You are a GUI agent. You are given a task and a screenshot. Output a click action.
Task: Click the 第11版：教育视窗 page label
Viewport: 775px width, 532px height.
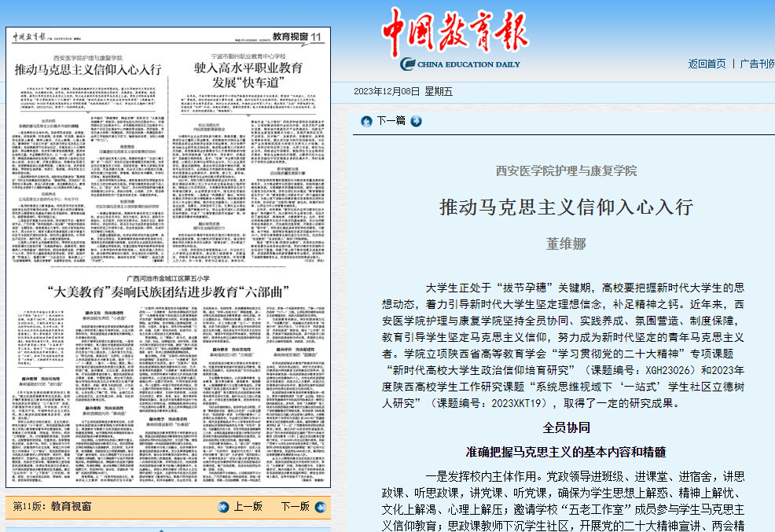(x=52, y=506)
